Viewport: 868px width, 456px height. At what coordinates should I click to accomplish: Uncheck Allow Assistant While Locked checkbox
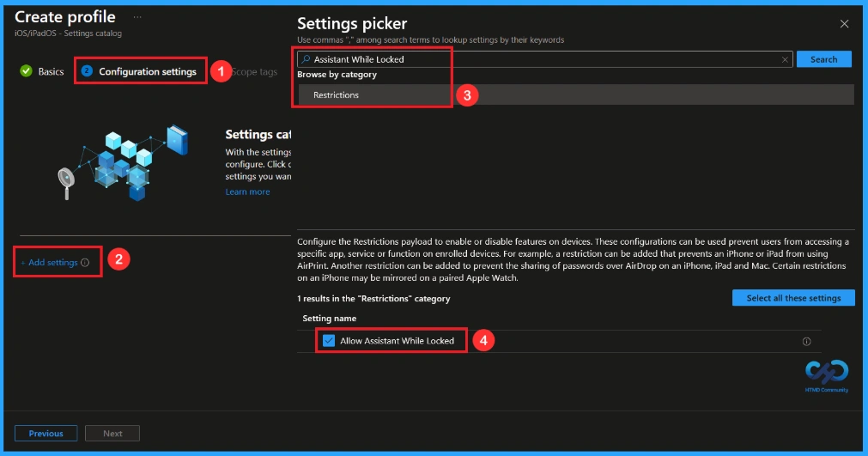pos(329,340)
